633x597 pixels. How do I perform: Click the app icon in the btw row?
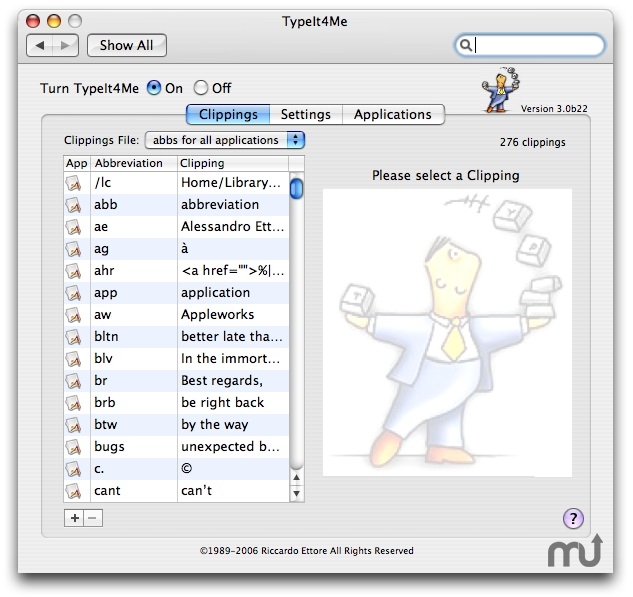tap(73, 425)
